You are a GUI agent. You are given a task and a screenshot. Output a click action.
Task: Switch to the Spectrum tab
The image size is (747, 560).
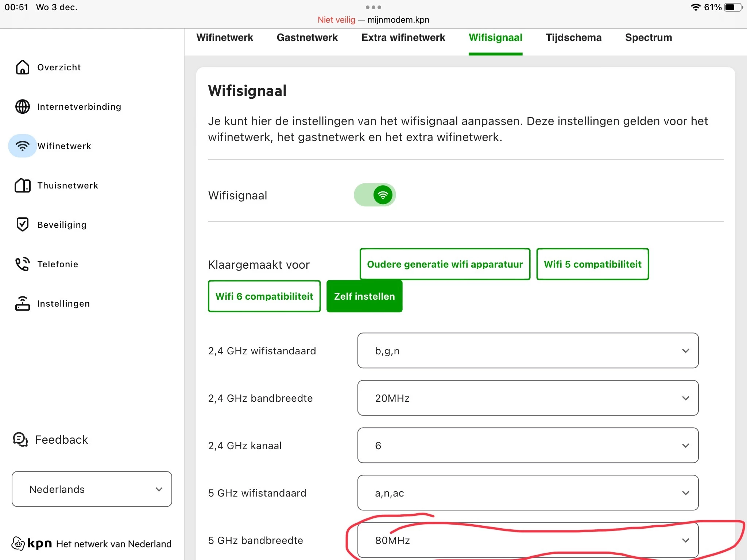tap(648, 38)
